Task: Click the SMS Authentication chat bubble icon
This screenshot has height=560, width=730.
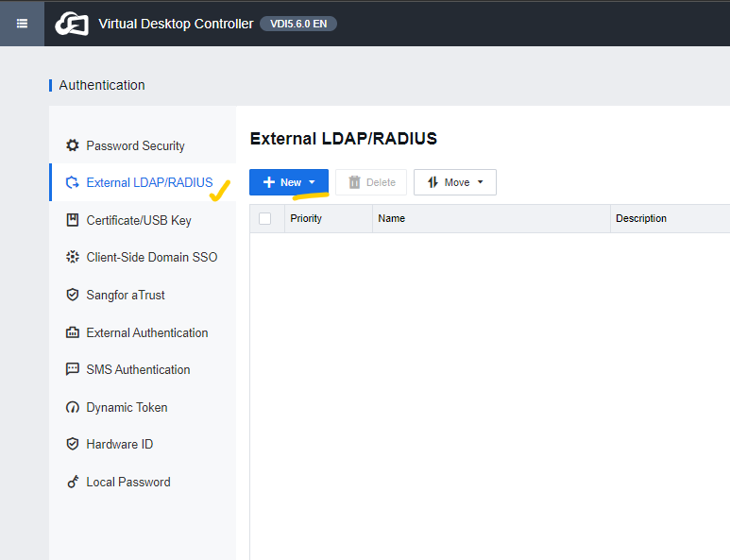Action: coord(72,369)
